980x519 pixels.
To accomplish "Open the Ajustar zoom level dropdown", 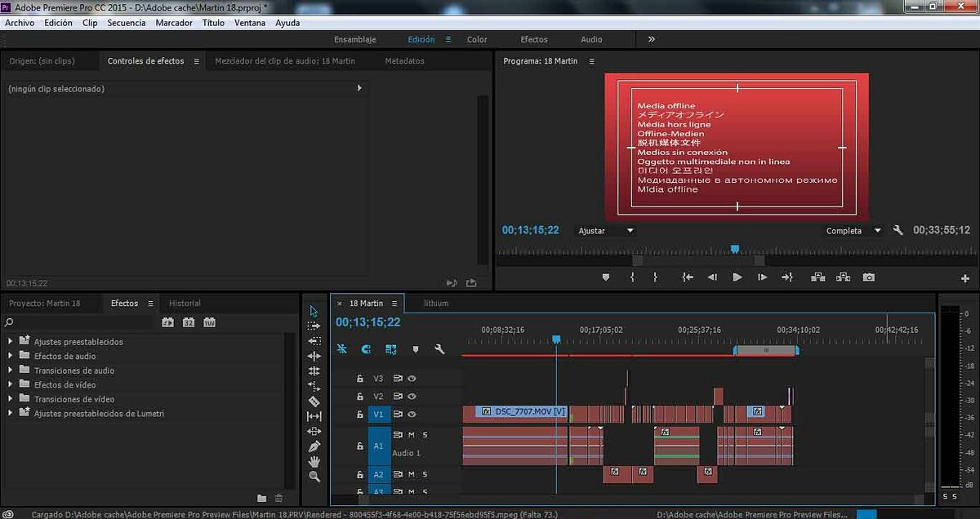I will point(605,231).
